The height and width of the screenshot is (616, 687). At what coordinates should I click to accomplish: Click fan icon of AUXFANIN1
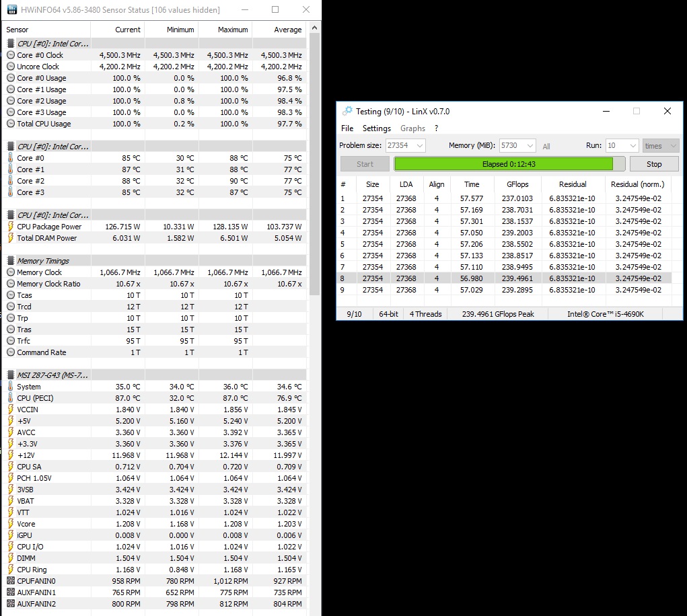(11, 592)
